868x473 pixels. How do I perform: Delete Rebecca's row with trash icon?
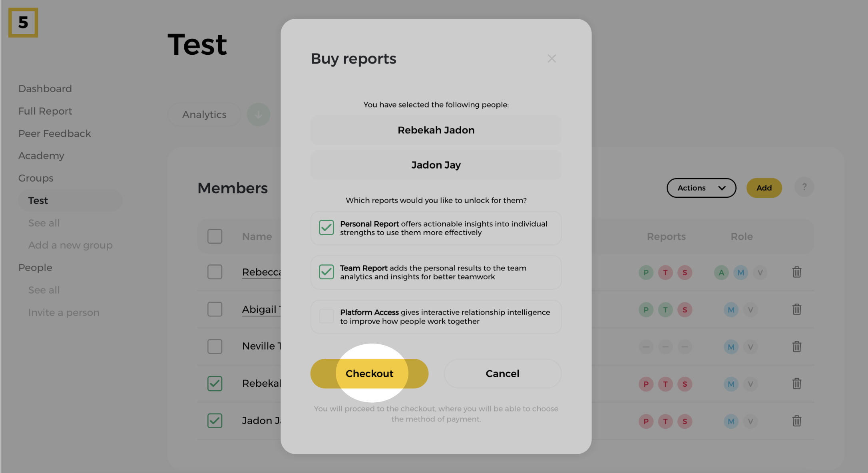796,272
